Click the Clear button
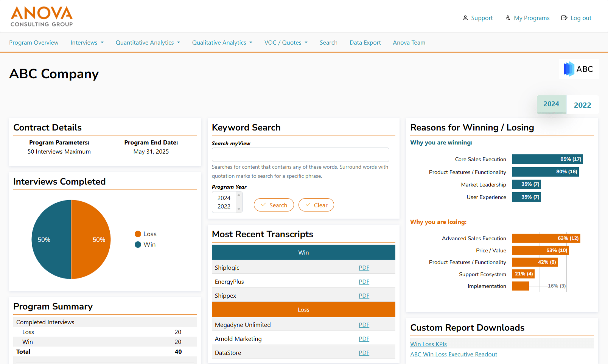The width and height of the screenshot is (608, 364). pos(316,205)
